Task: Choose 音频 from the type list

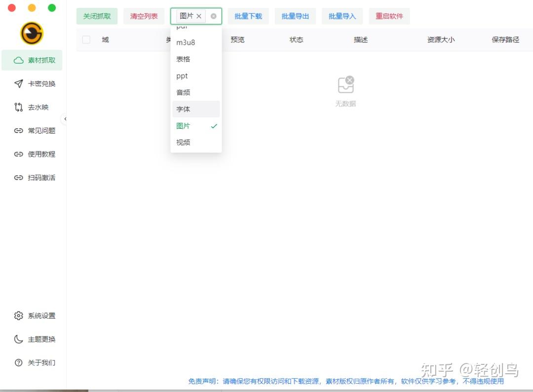Action: (196, 92)
